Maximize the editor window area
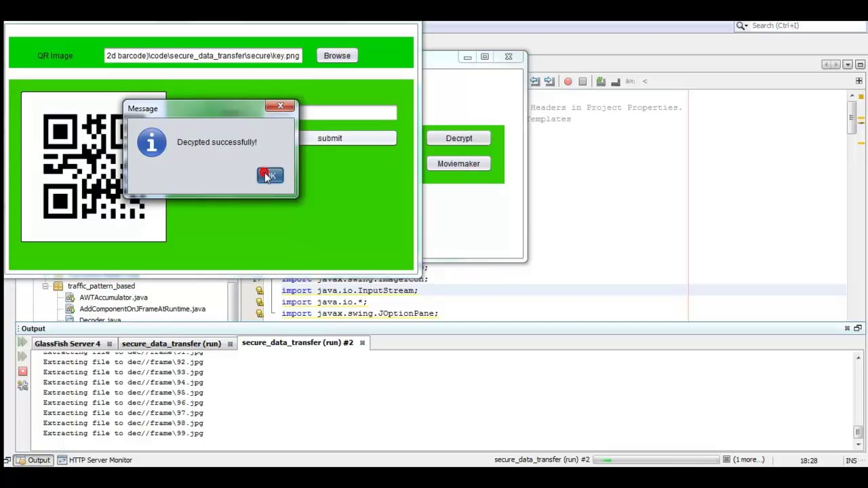Image resolution: width=868 pixels, height=488 pixels. [860, 64]
